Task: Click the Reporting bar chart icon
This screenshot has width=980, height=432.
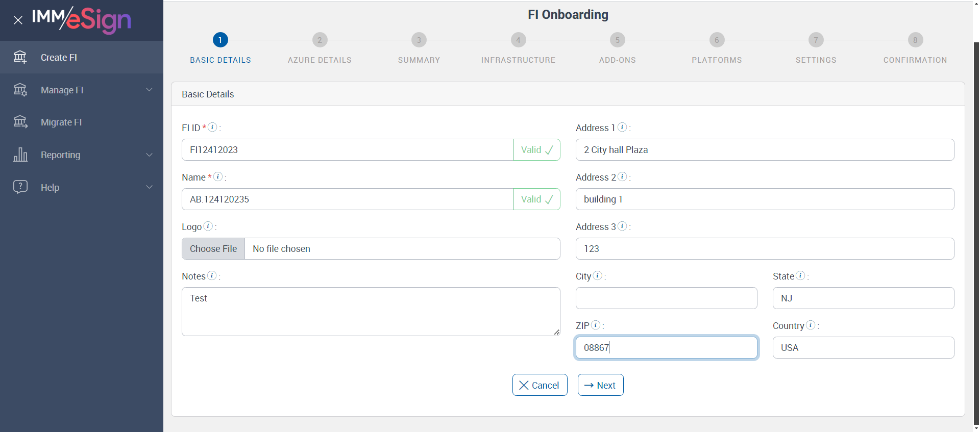Action: pos(20,155)
